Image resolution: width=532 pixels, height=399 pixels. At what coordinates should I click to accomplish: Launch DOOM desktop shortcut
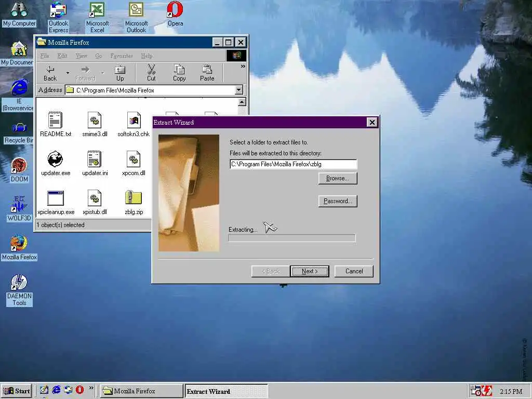pyautogui.click(x=19, y=170)
